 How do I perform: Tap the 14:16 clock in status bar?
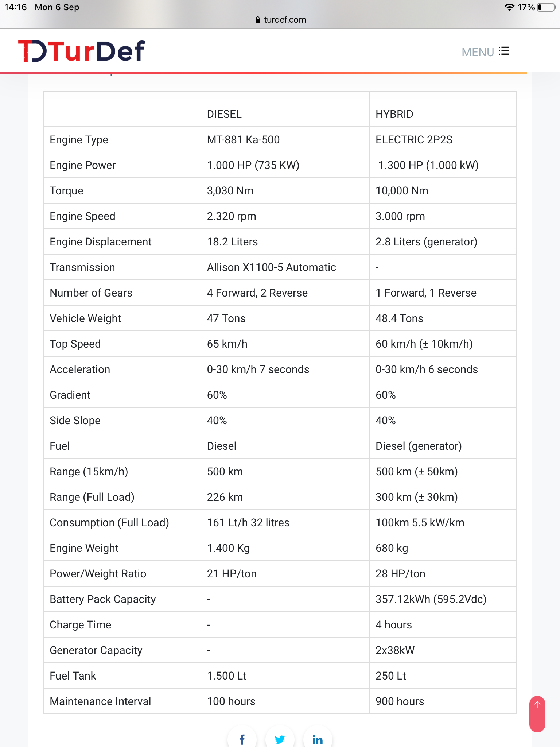[16, 7]
